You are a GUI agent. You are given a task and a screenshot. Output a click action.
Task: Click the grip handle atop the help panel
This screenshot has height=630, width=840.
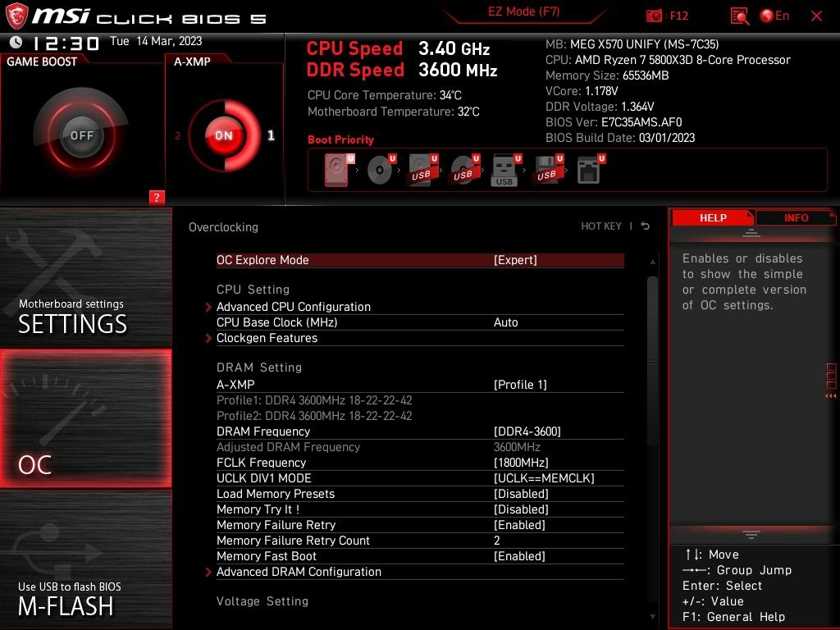751,232
